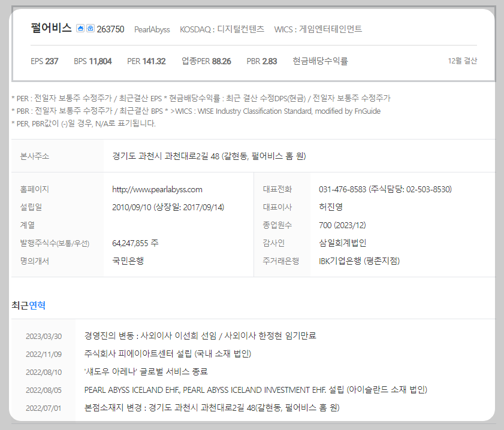Click the 감사인 label
The height and width of the screenshot is (430, 504).
click(273, 243)
